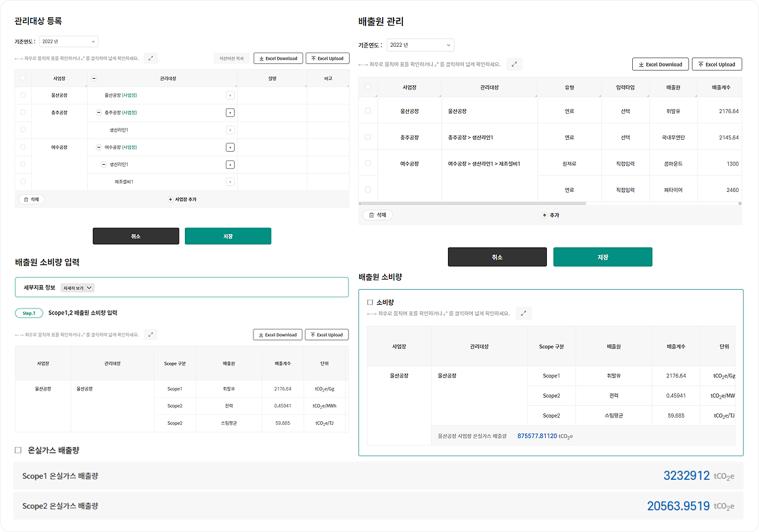Click plus icon on 여수공장's 생산라인1 row

(230, 165)
